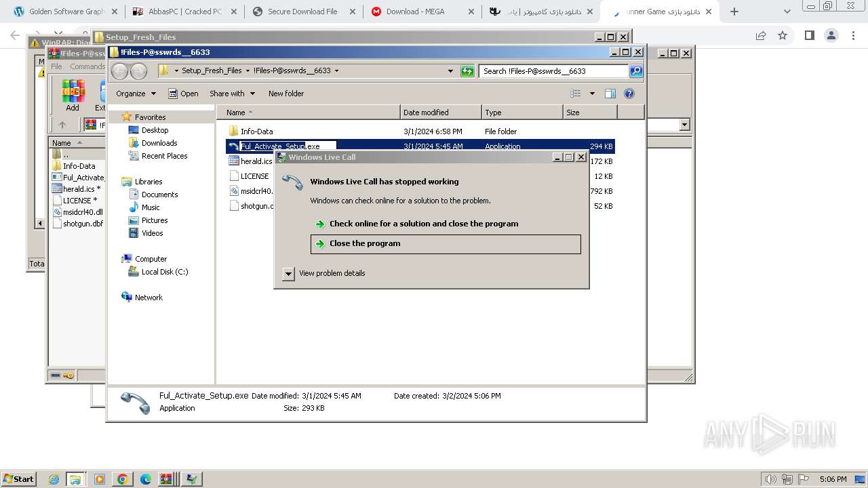
Task: Switch to Golden Software browser tab
Action: [x=64, y=12]
